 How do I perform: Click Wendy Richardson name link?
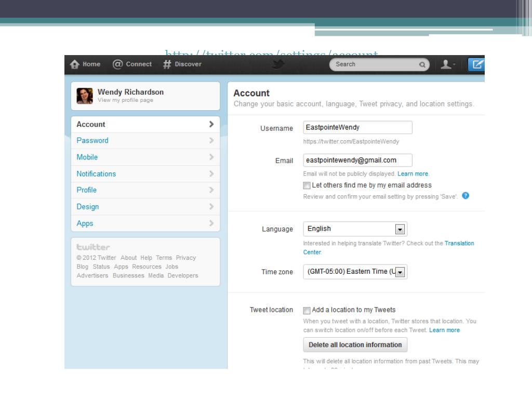pos(130,92)
